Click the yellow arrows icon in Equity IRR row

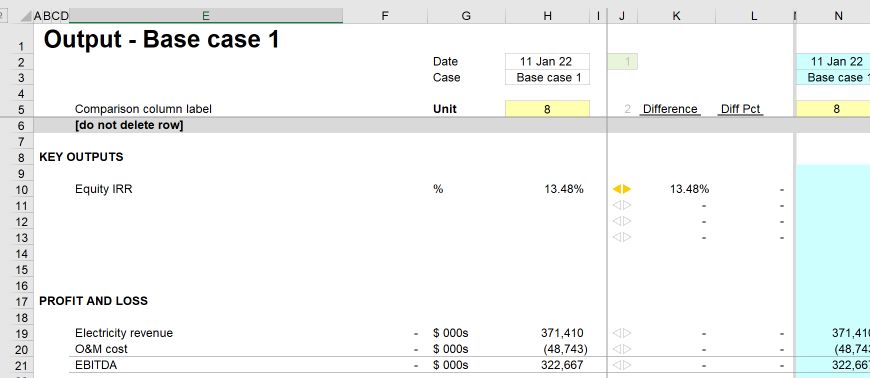click(622, 189)
